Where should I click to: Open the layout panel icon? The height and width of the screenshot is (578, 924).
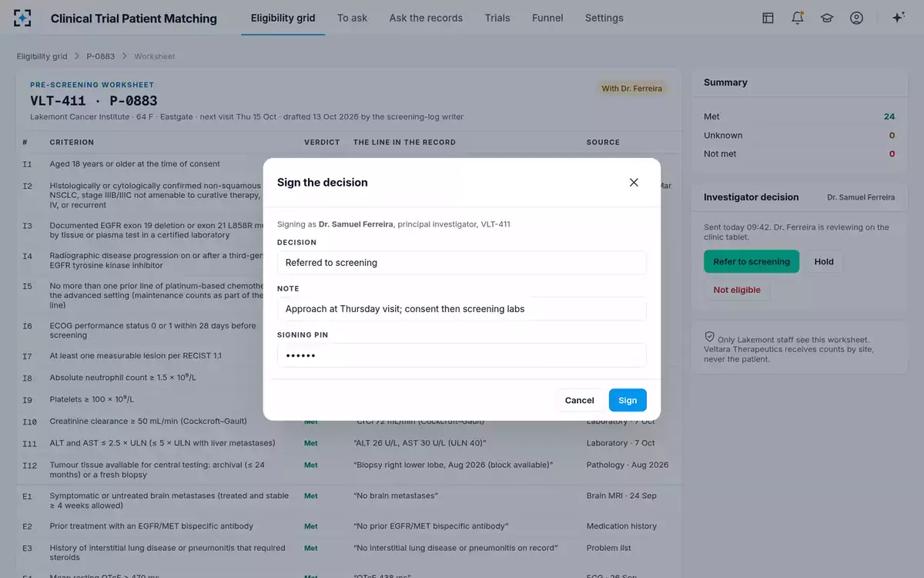[768, 18]
